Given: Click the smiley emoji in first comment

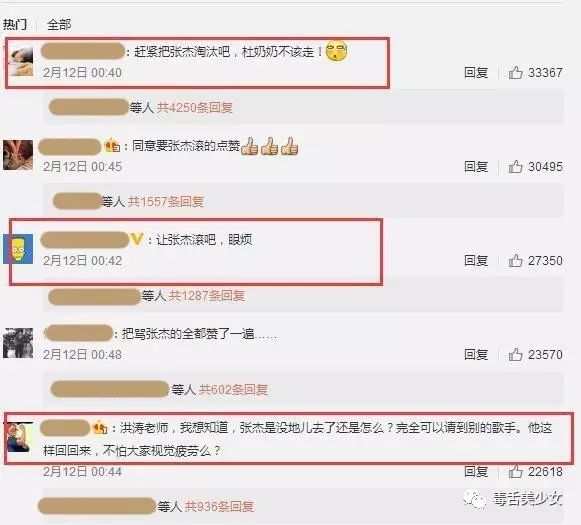Looking at the screenshot, I should 336,51.
